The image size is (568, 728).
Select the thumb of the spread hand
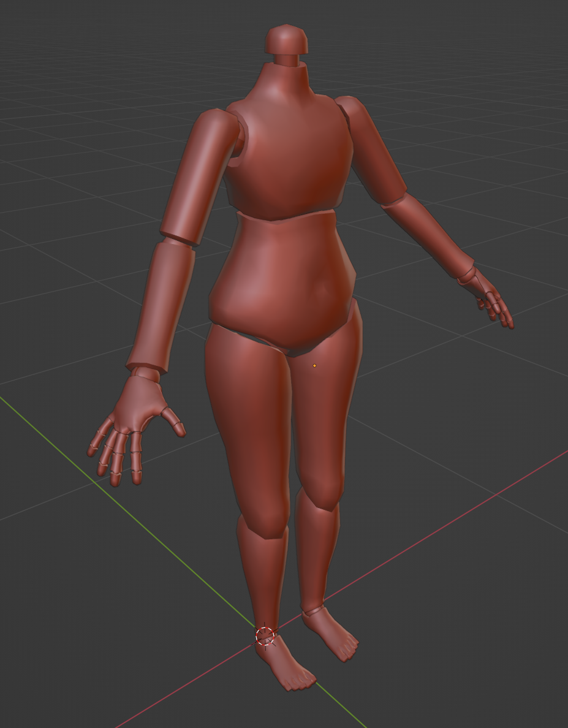[x=175, y=422]
